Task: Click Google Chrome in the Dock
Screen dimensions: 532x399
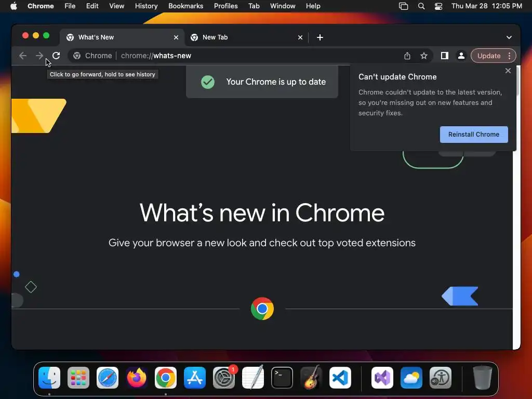Action: tap(166, 377)
